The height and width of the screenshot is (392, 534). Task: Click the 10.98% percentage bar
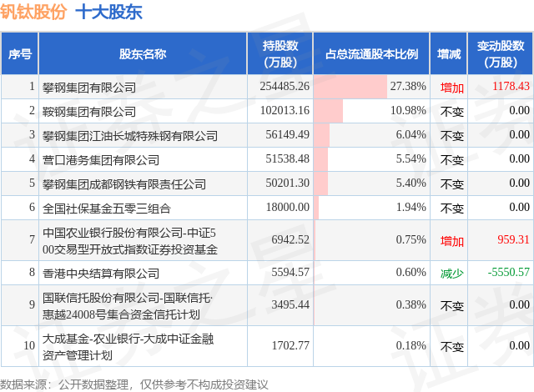[x=328, y=111]
